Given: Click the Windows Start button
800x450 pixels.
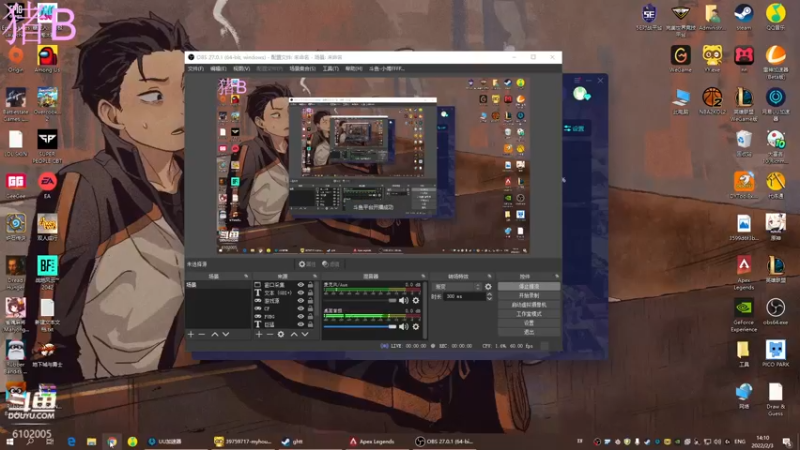Looking at the screenshot, I should tap(10, 441).
